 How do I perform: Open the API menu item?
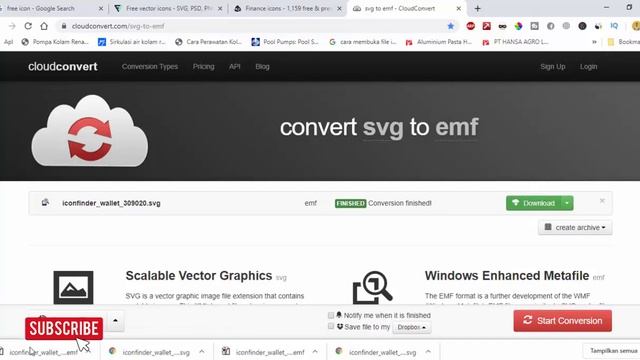[235, 67]
